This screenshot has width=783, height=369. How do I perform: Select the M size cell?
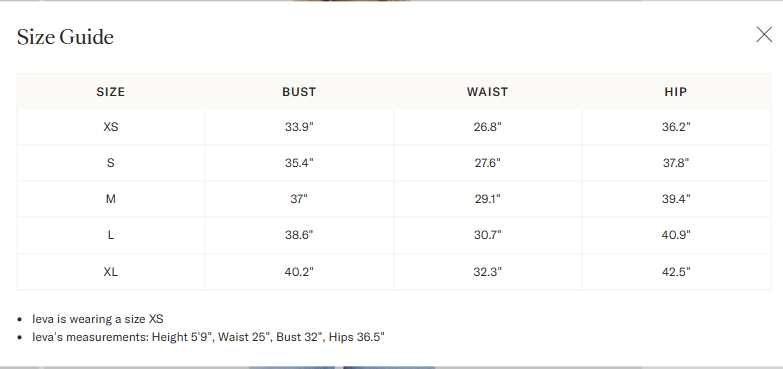(x=111, y=199)
